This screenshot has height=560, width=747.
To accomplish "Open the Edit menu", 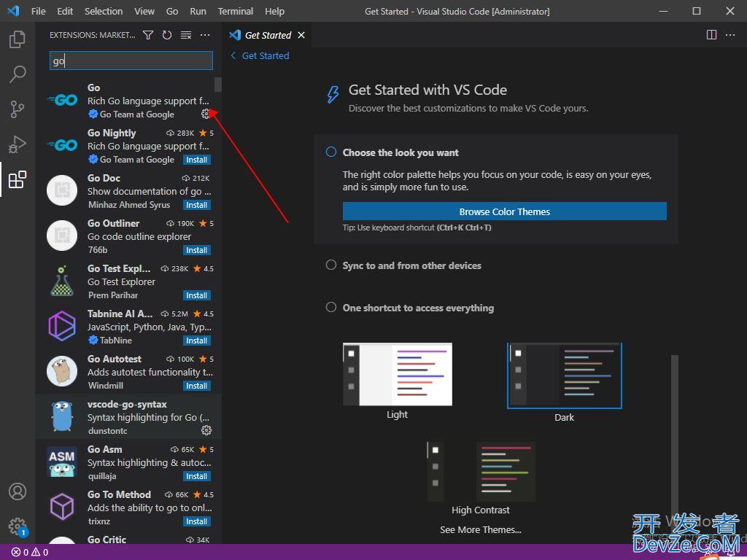I will tap(65, 11).
